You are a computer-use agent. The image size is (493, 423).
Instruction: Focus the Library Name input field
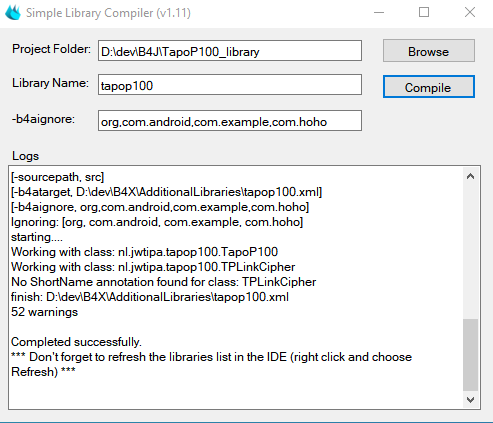[230, 85]
